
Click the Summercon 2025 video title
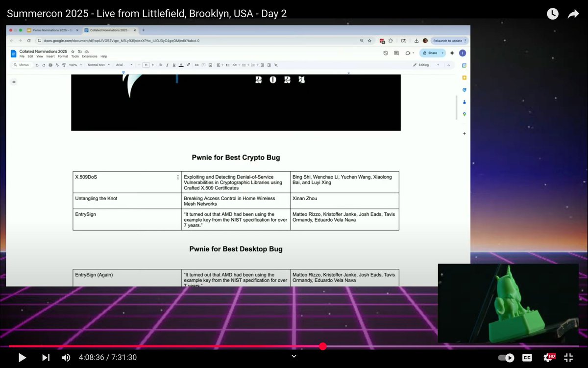pos(147,14)
